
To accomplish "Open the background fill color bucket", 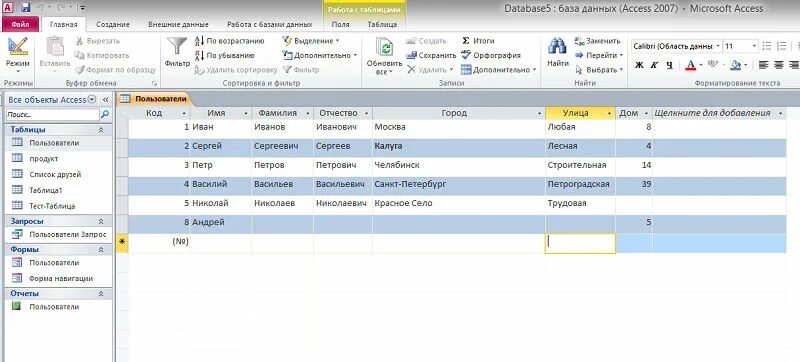I will click(x=735, y=65).
